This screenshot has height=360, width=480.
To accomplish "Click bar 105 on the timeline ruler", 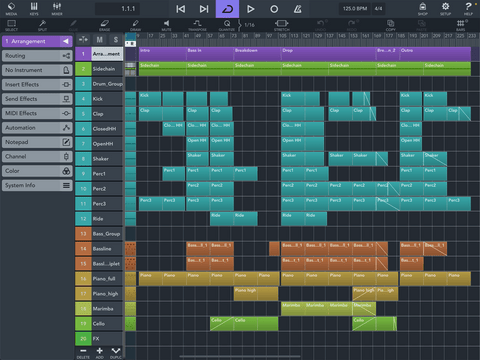I will 283,36.
